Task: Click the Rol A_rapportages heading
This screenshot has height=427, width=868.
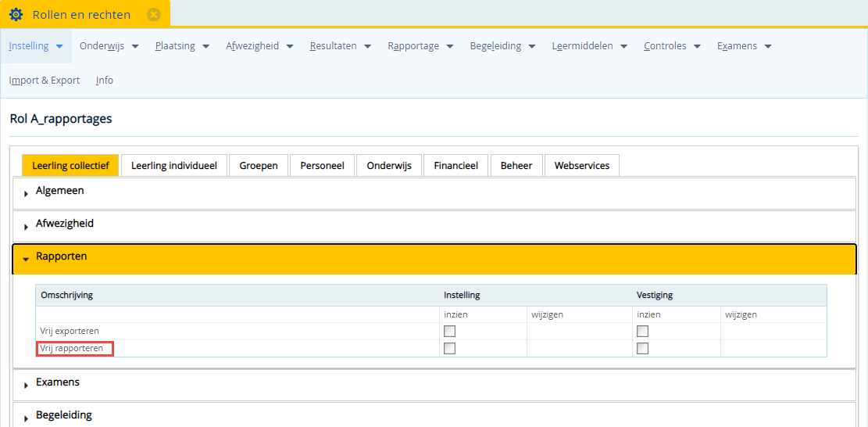Action: tap(61, 119)
